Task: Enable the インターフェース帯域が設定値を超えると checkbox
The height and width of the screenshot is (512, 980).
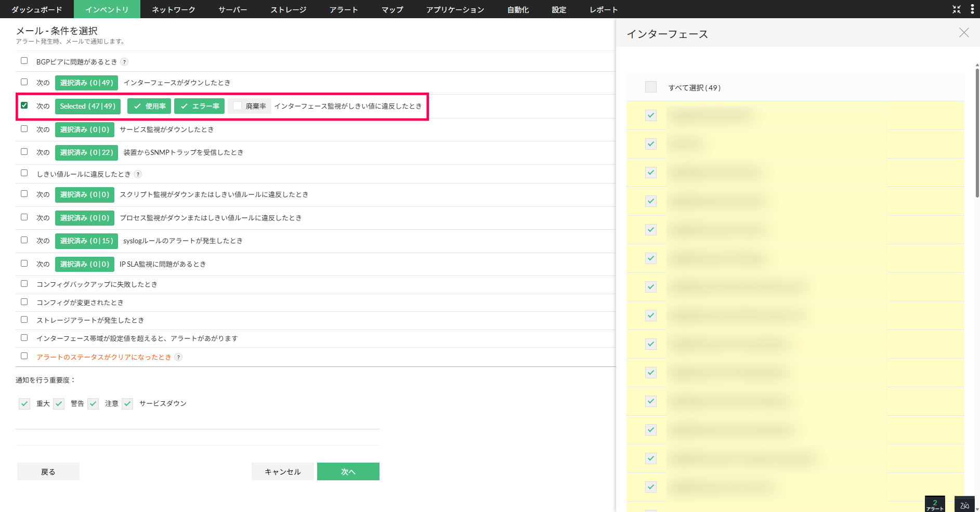Action: pos(24,338)
